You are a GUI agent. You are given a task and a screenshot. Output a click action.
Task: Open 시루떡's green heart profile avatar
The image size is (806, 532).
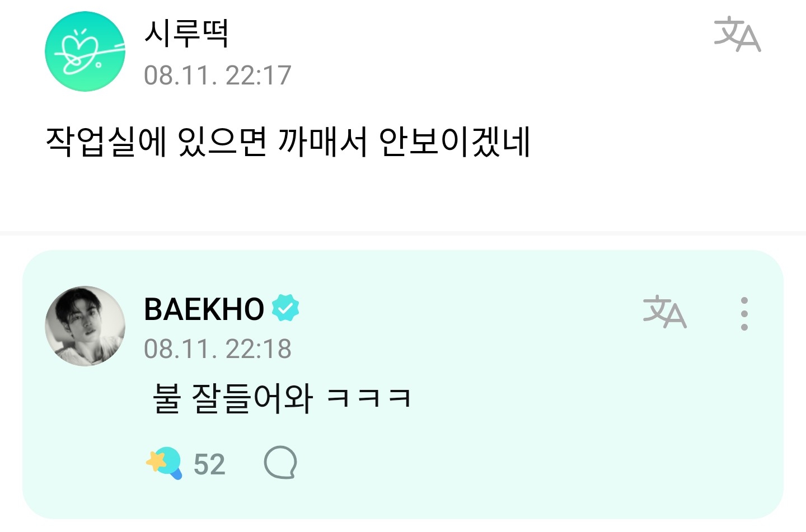[x=85, y=51]
